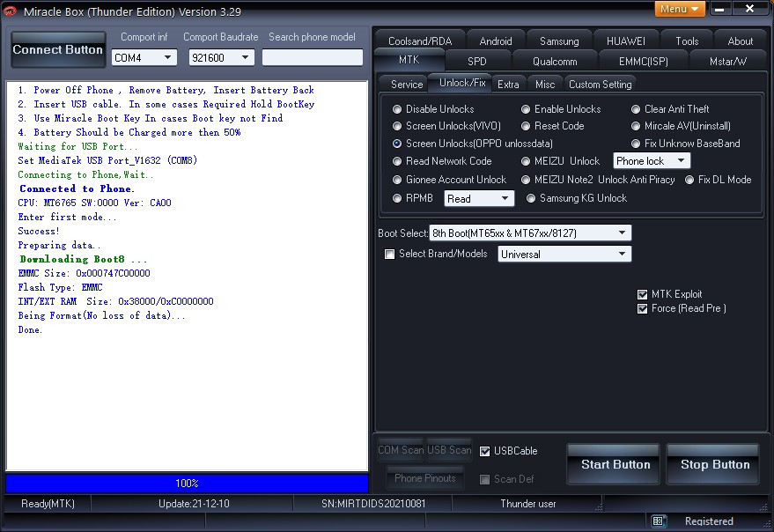The width and height of the screenshot is (774, 532).
Task: Open the Comport Baudrate 921600 dropdown
Action: click(222, 58)
